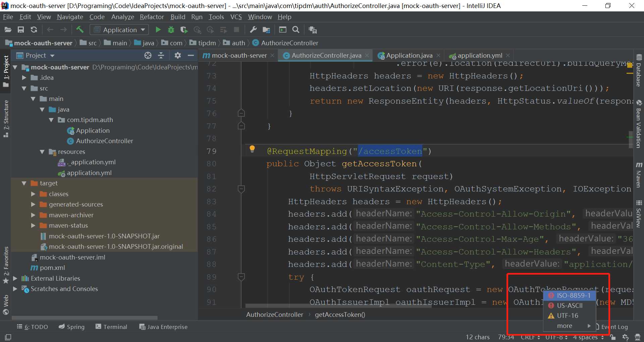The image size is (644, 342).
Task: Click the intention light bulb on line 79
Action: (252, 149)
